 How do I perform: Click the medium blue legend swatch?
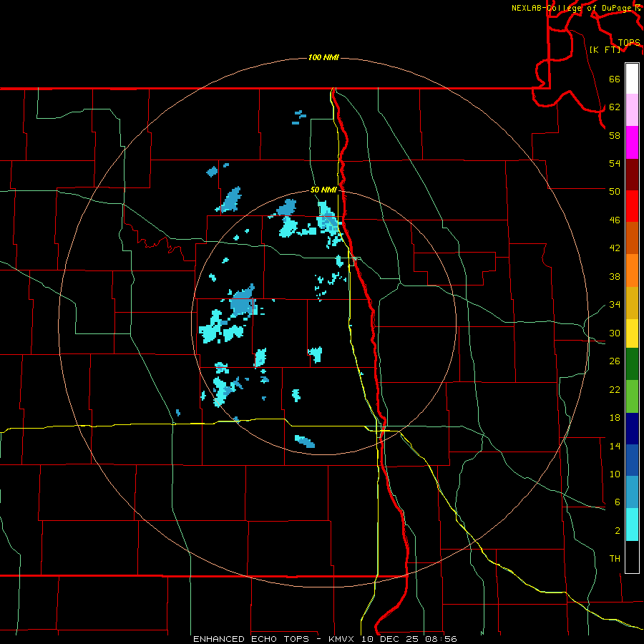click(x=632, y=460)
